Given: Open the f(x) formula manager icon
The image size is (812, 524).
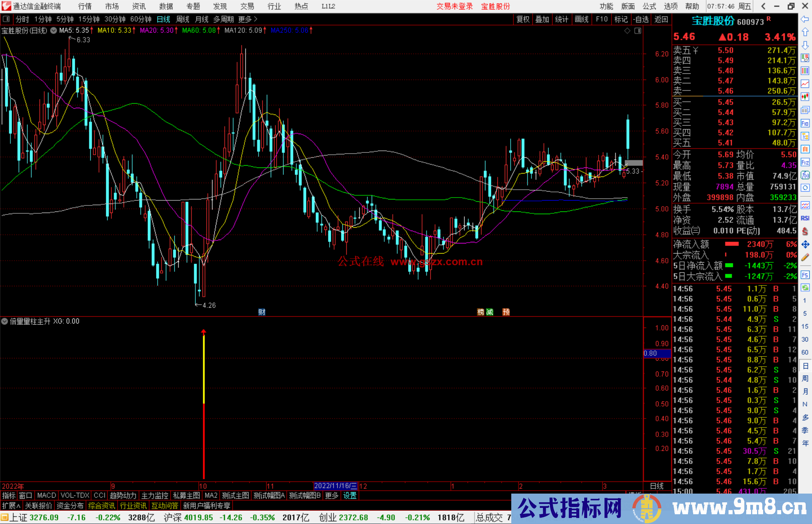Looking at the screenshot, I should (805, 175).
